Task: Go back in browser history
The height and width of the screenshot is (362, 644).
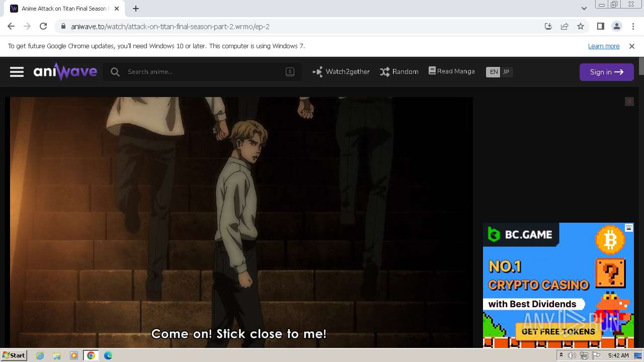Action: [x=11, y=26]
